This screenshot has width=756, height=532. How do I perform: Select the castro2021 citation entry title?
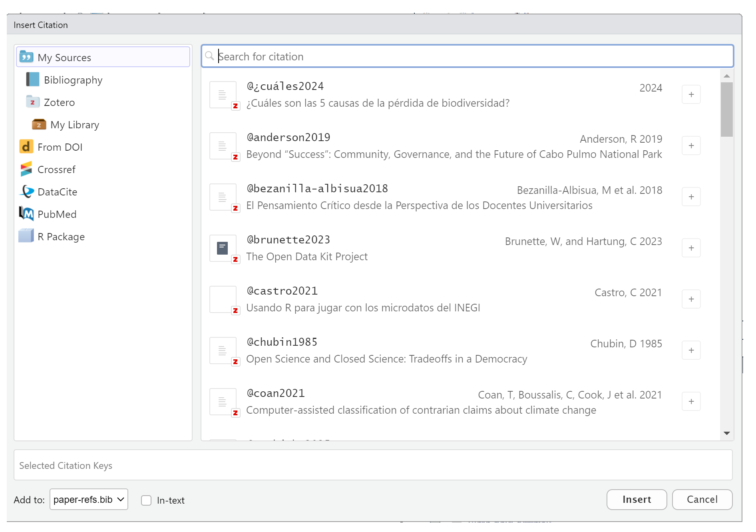click(363, 308)
